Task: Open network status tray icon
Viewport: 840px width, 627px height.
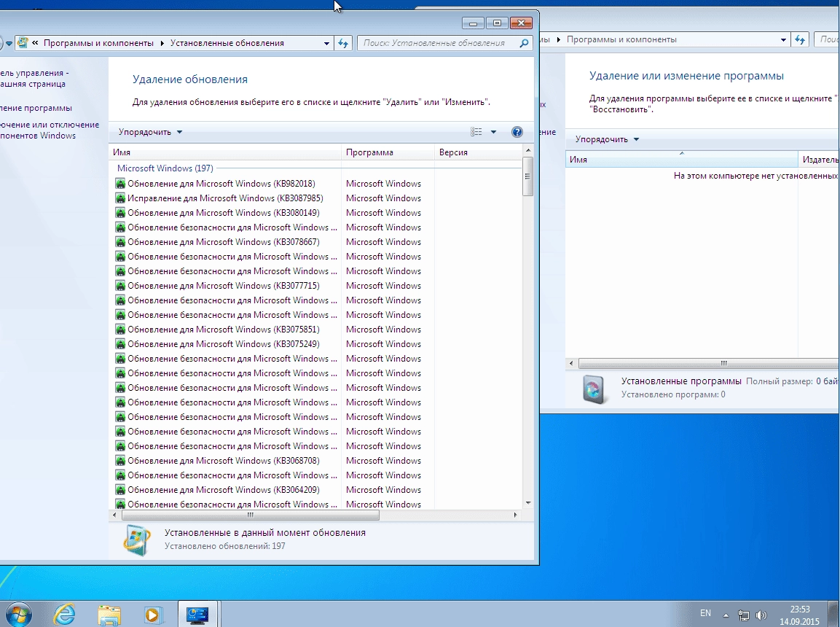Action: (744, 615)
